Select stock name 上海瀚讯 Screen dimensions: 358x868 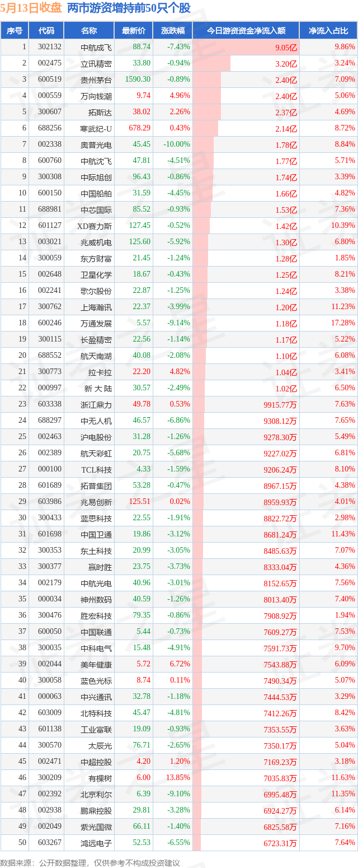96,307
